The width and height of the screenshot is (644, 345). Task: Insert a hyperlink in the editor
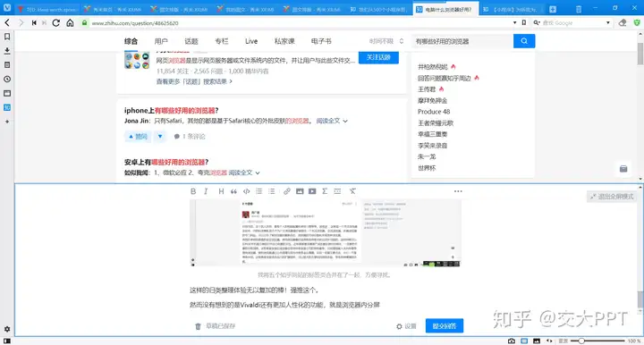(x=287, y=191)
